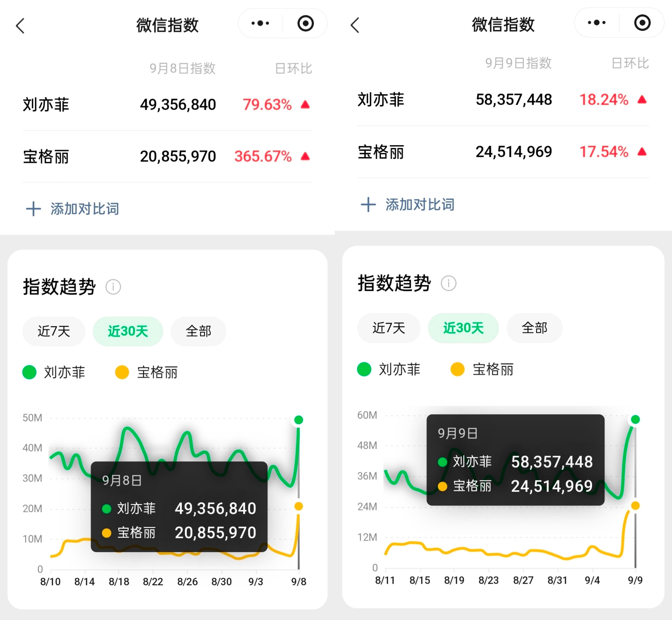Click 50M axis label in left chart

click(x=32, y=418)
